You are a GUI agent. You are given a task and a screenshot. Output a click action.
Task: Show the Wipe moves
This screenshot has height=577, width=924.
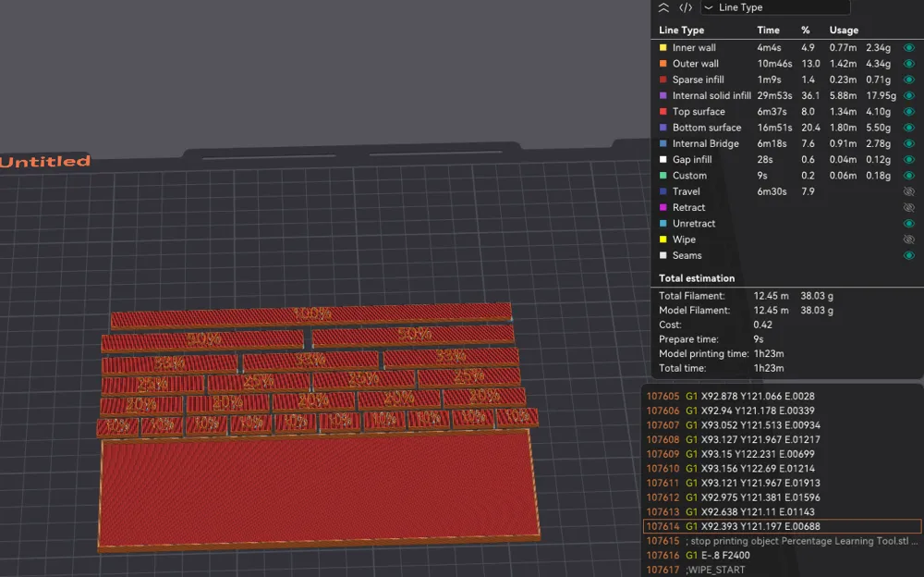click(909, 239)
